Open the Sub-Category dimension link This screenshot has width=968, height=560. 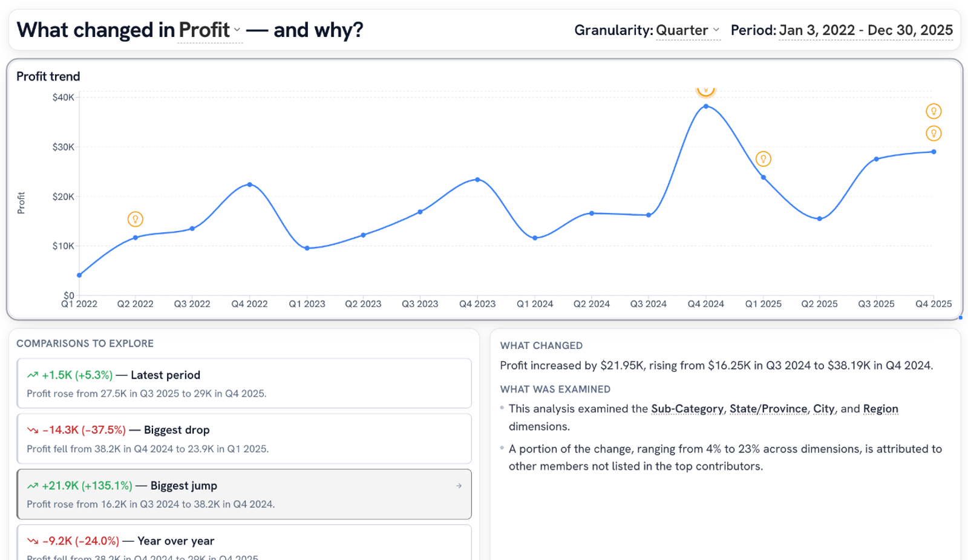point(687,409)
